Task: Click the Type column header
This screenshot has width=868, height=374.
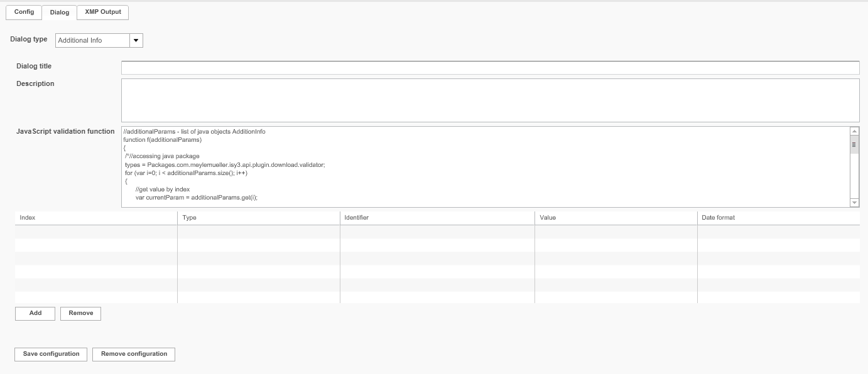Action: (191, 217)
